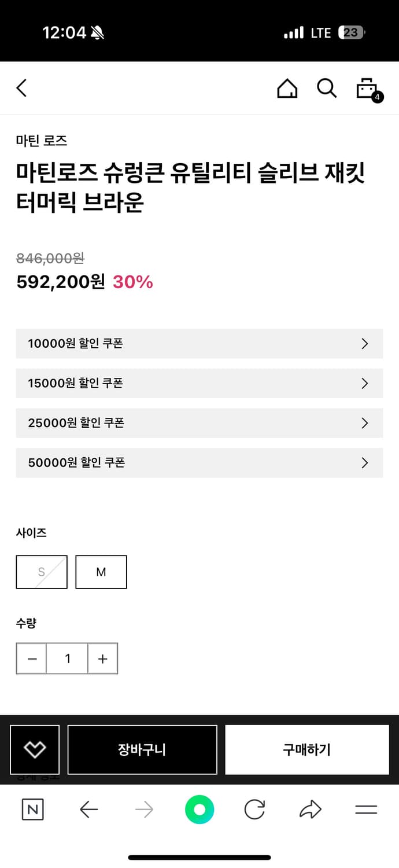Select size M
This screenshot has width=399, height=868.
[x=101, y=572]
